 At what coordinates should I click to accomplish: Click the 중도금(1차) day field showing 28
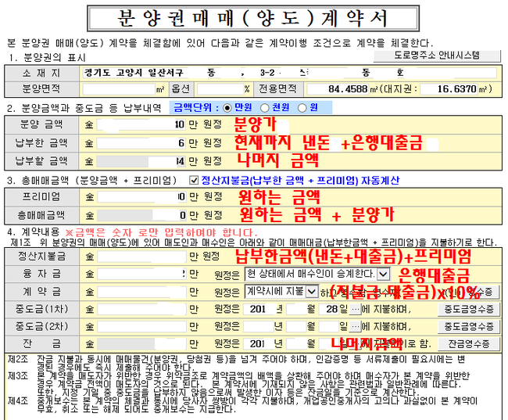pyautogui.click(x=329, y=309)
